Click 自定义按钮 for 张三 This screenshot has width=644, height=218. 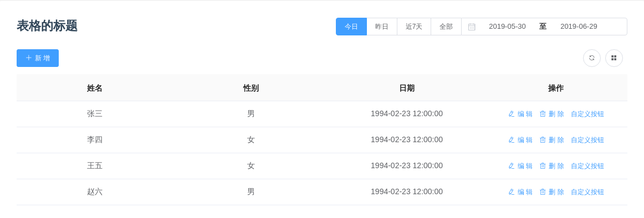(x=587, y=114)
